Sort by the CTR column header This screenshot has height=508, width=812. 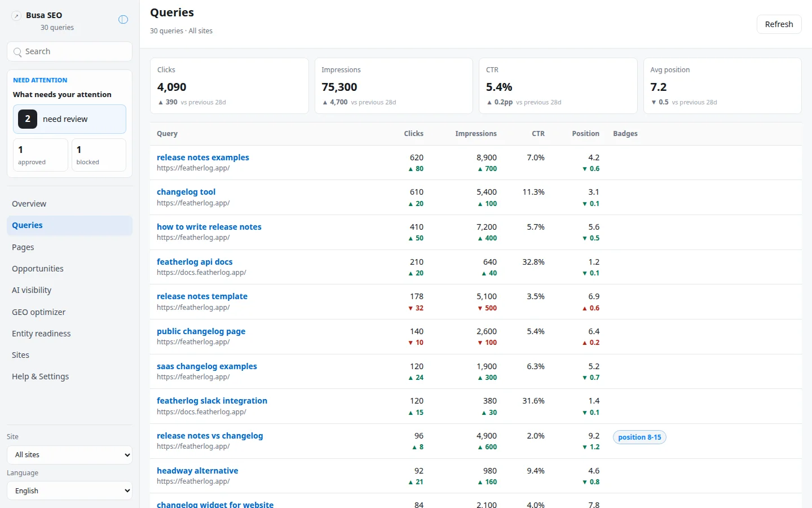[x=538, y=134]
